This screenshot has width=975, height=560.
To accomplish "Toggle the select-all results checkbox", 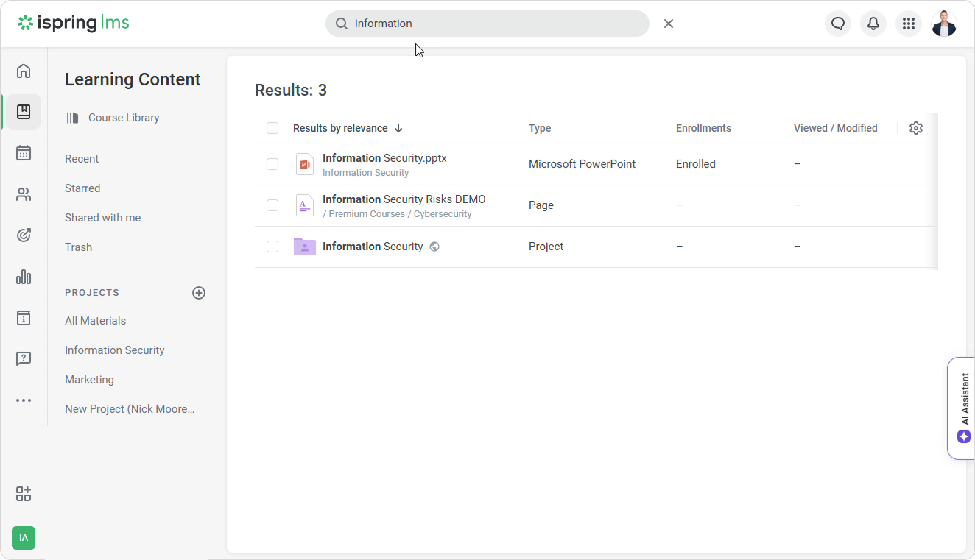I will [272, 128].
